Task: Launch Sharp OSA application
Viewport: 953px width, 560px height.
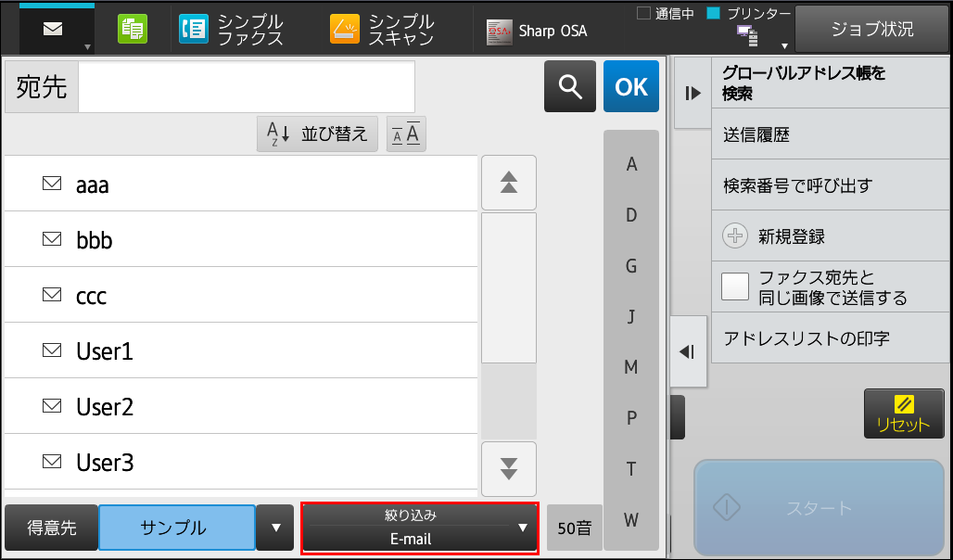Action: click(x=537, y=31)
